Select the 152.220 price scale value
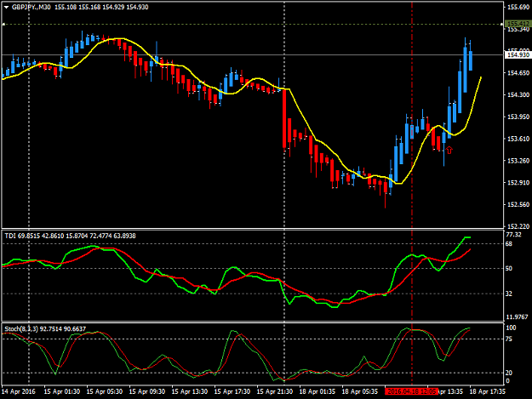This screenshot has height=399, width=532. click(518, 226)
